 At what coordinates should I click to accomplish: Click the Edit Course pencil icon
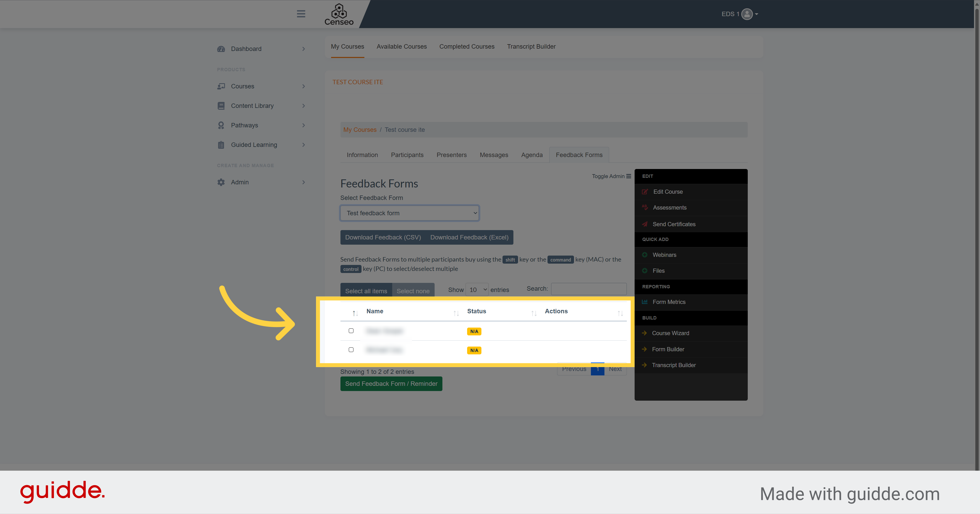coord(645,192)
